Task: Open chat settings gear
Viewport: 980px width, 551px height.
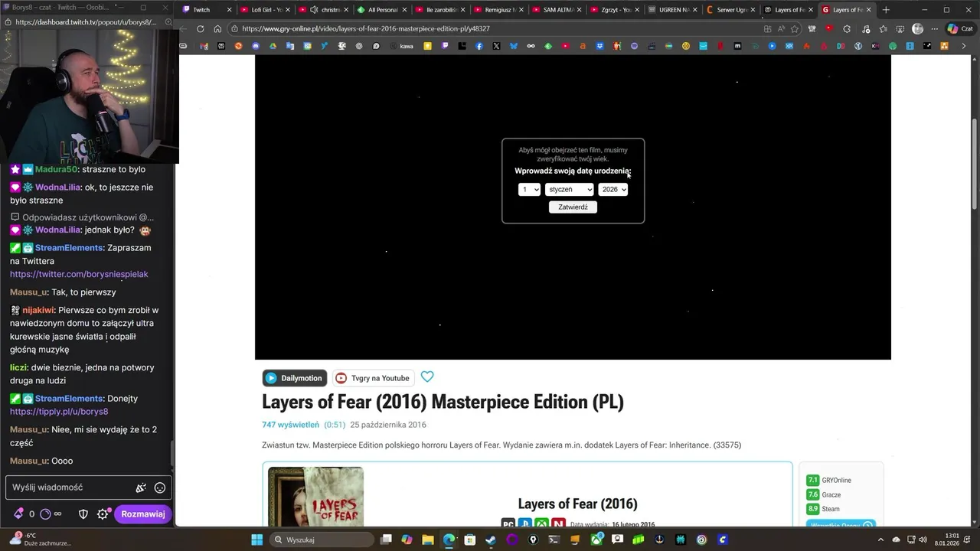Action: click(x=103, y=514)
